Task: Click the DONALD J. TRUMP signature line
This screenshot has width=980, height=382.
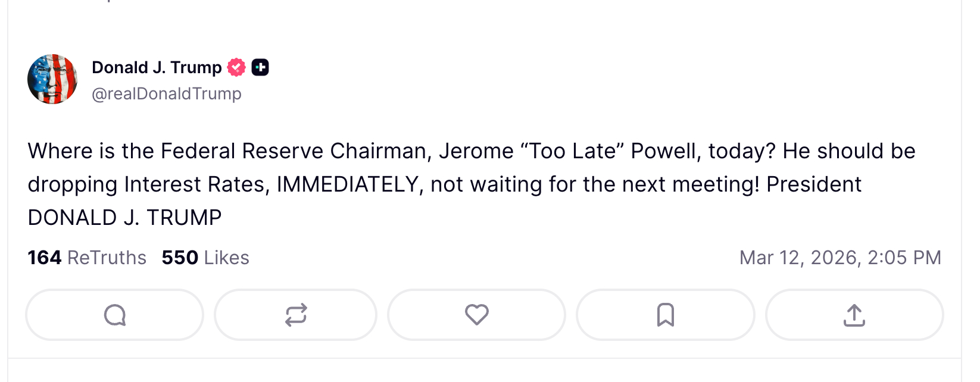Action: tap(124, 218)
